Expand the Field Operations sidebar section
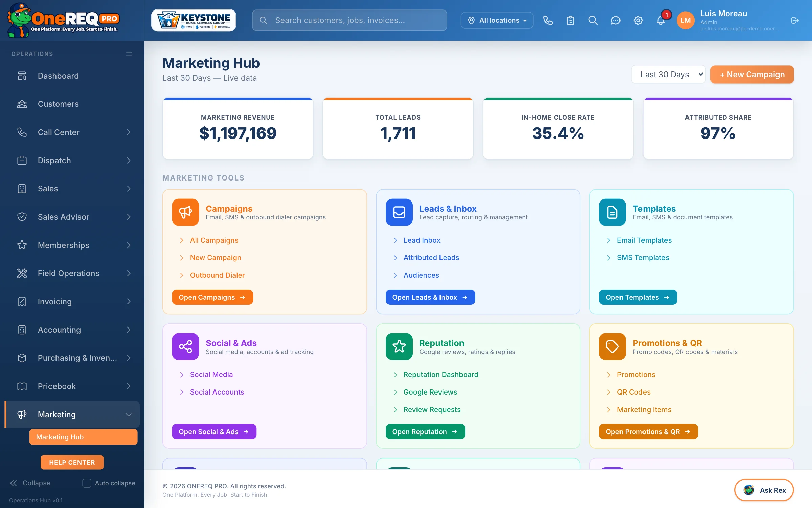 coord(72,273)
